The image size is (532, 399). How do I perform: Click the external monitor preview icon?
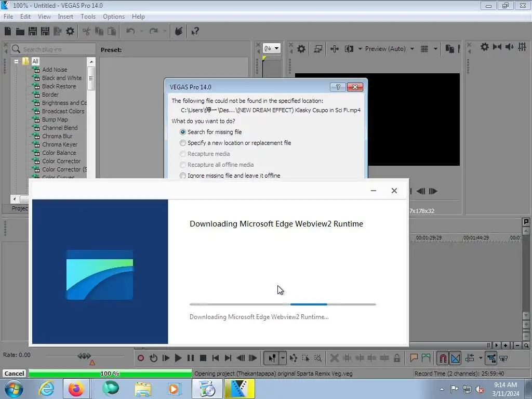pos(318,49)
